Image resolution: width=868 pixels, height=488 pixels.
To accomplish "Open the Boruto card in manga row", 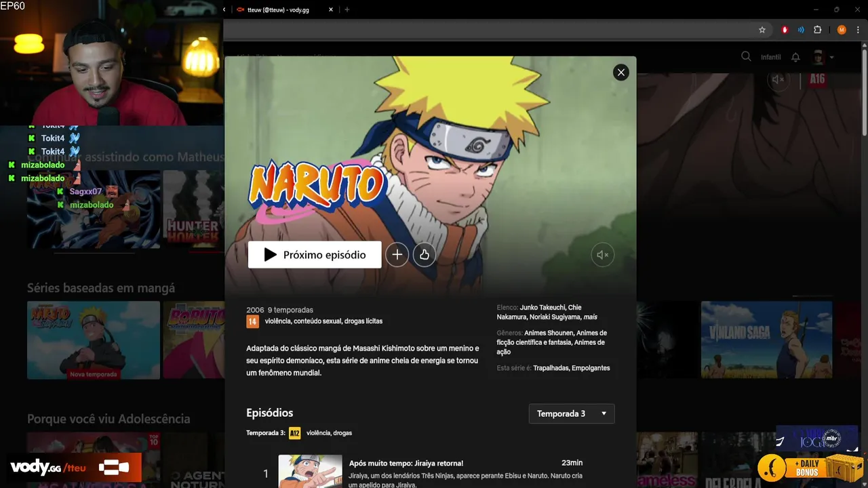I will 194,340.
